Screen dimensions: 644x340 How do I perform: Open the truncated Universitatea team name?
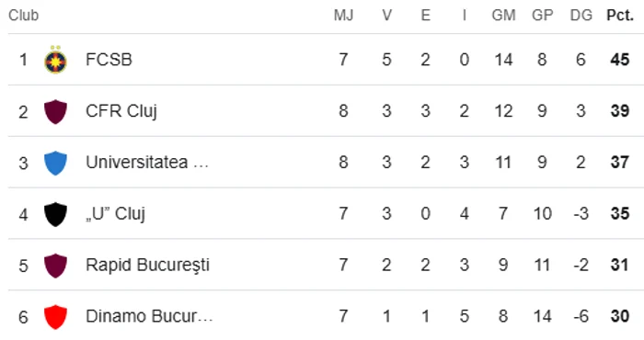[147, 163]
